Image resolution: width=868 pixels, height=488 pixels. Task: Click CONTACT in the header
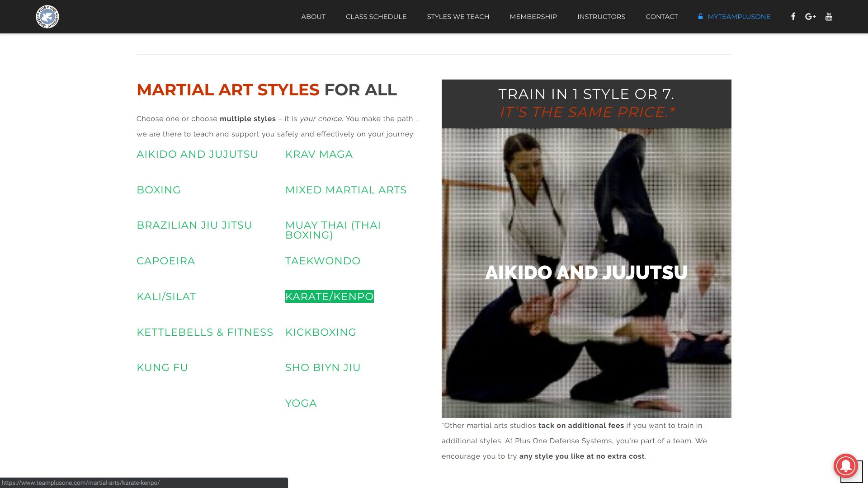[x=661, y=17]
